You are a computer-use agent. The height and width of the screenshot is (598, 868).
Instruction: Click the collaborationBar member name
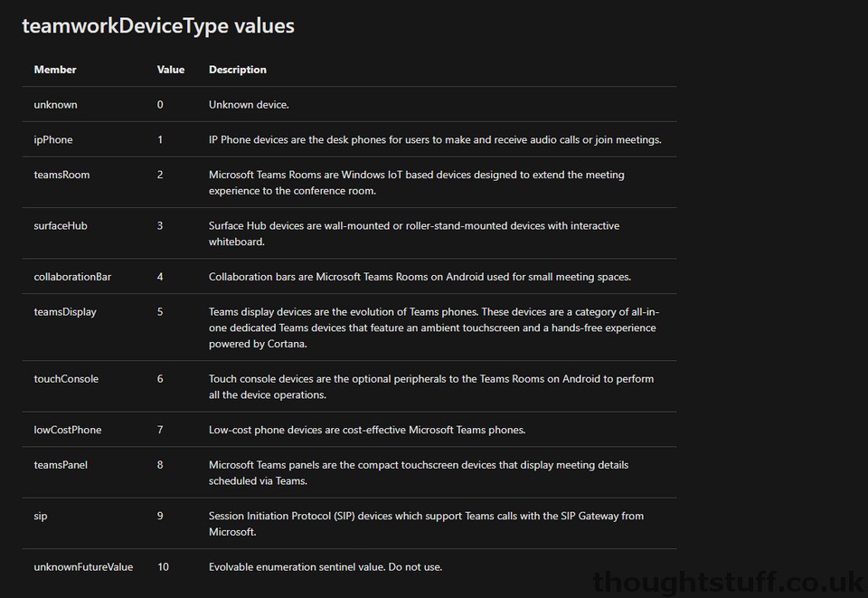[72, 276]
